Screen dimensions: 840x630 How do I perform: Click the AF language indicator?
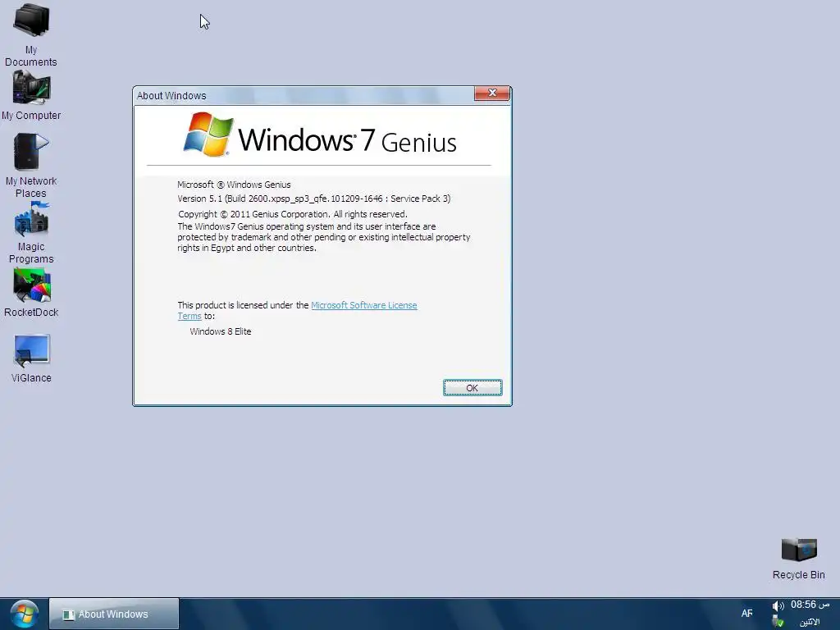746,614
